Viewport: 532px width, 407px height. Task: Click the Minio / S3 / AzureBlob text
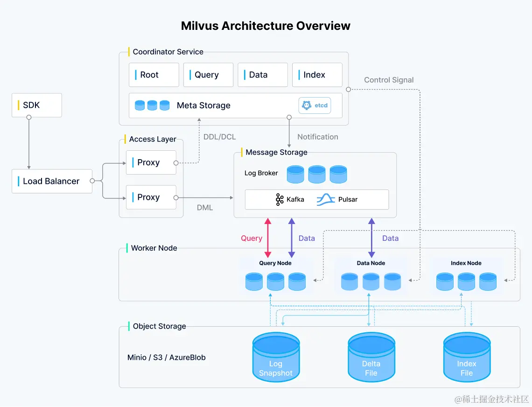click(x=167, y=358)
